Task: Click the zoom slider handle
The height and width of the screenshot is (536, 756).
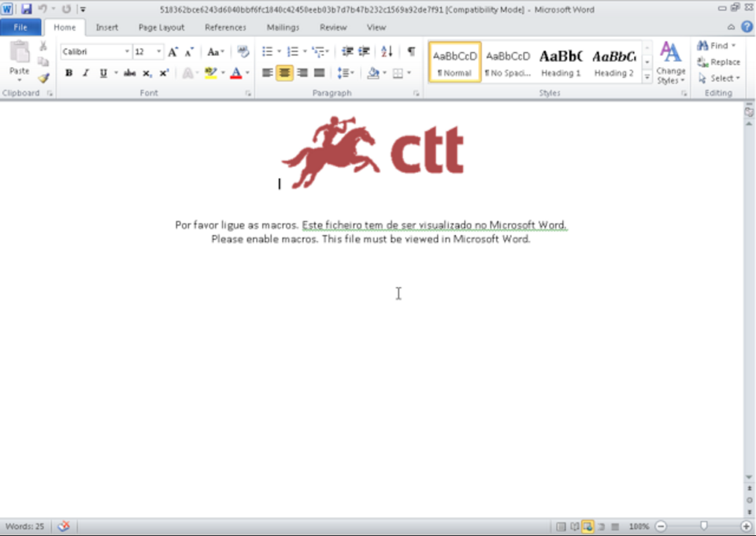Action: 704,526
